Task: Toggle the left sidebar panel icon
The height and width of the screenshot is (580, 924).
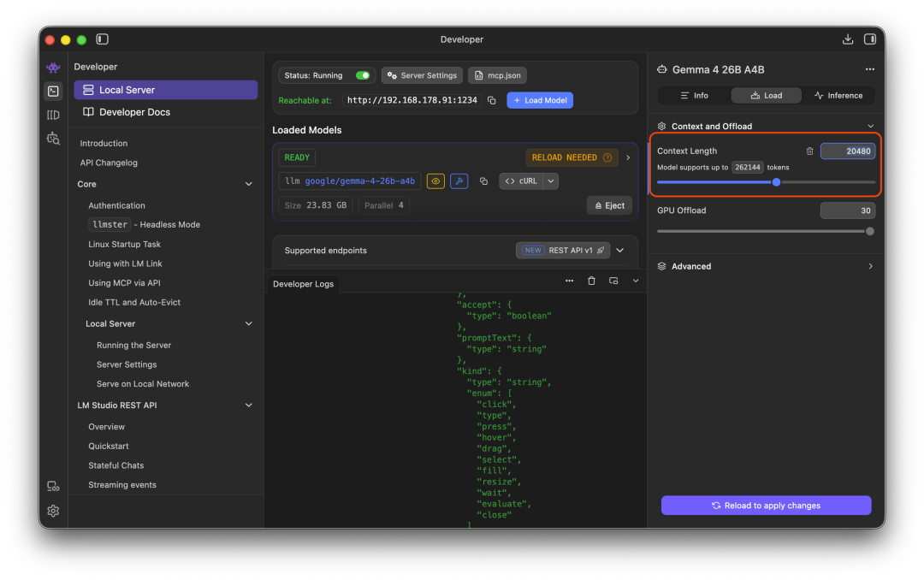Action: coord(102,39)
